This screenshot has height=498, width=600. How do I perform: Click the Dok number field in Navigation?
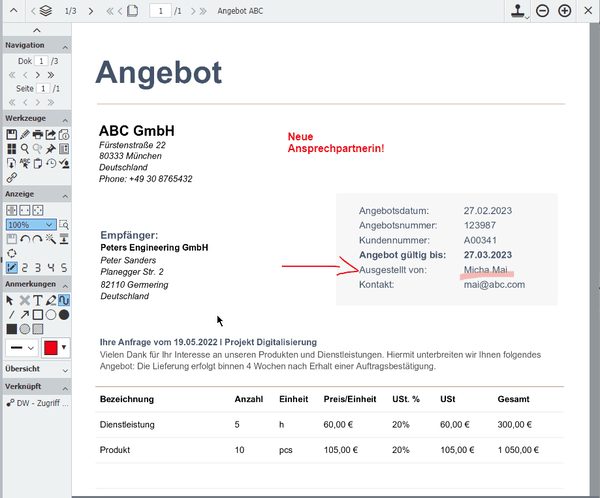(x=41, y=62)
